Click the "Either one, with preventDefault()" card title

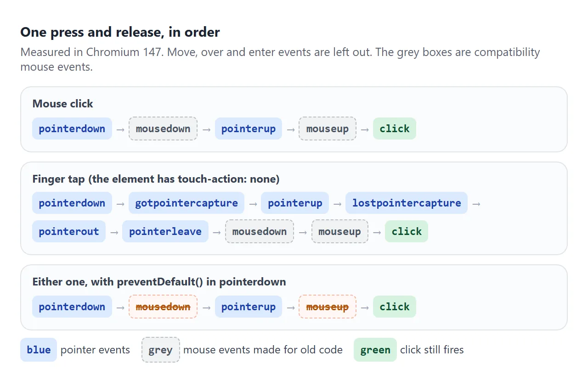point(159,282)
